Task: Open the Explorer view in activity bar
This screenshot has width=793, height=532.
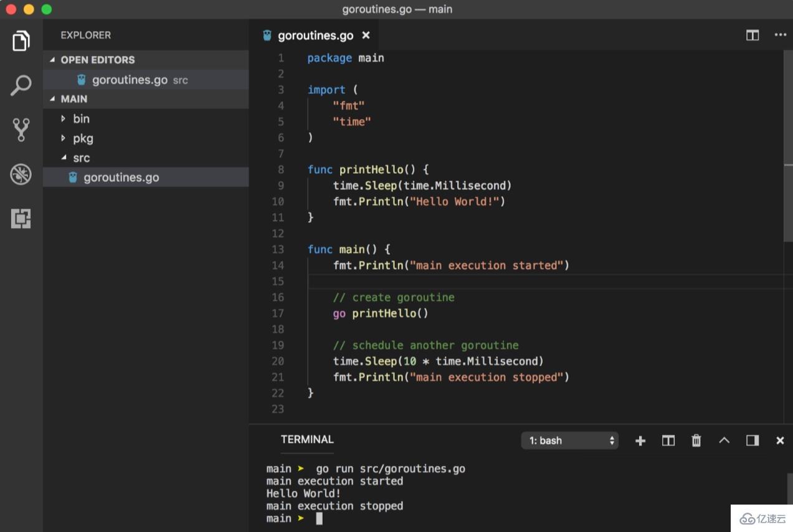Action: pos(21,41)
